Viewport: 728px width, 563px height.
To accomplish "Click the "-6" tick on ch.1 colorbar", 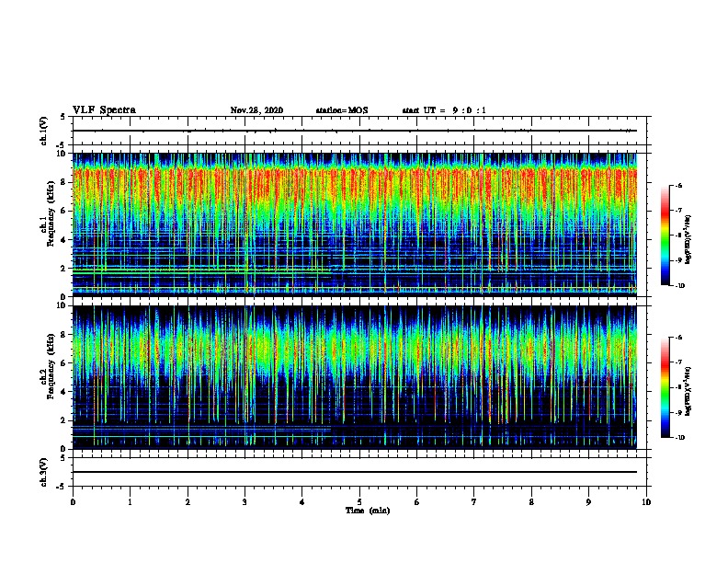I will (678, 185).
